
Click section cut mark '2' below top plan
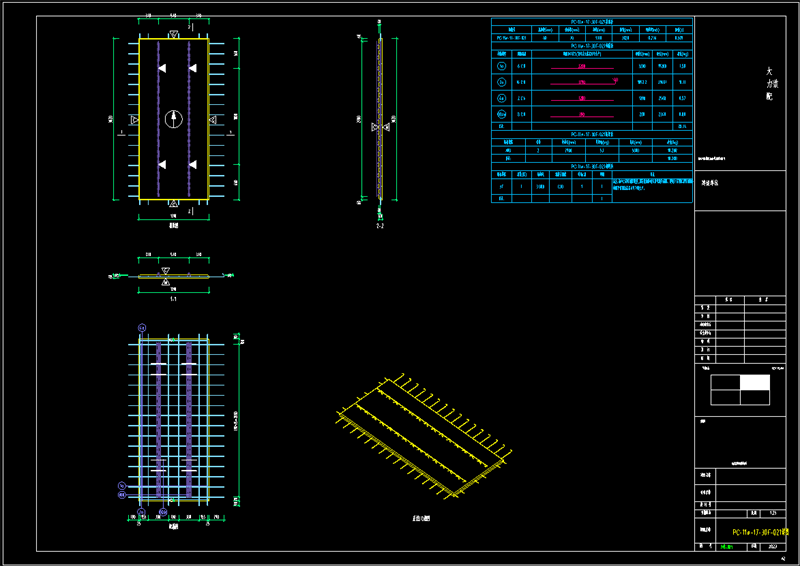pyautogui.click(x=190, y=211)
